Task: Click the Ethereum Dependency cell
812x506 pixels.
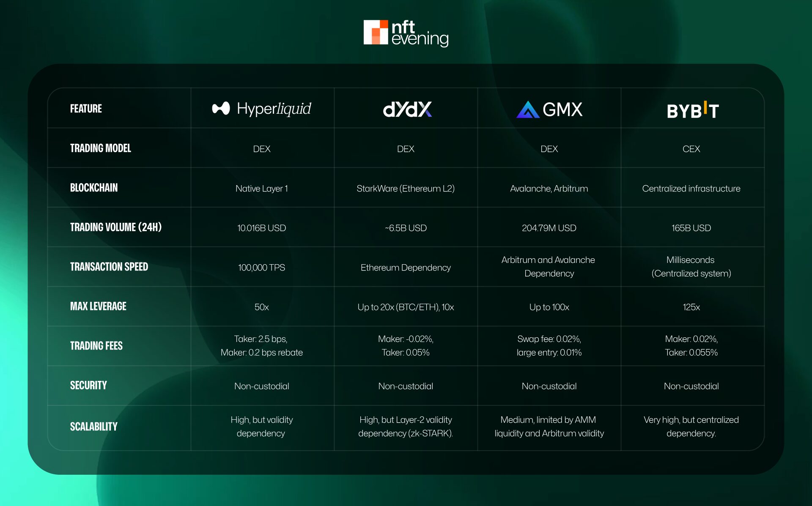Action: [406, 268]
